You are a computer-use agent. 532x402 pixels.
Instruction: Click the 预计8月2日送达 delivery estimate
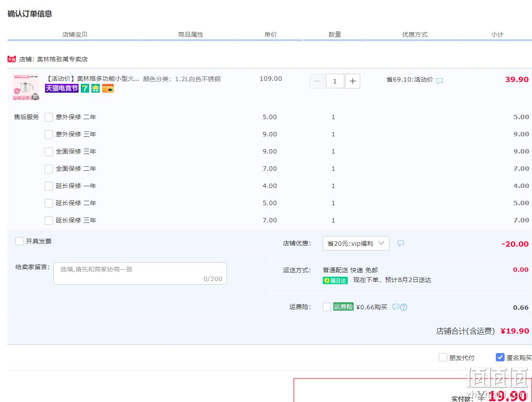point(408,280)
